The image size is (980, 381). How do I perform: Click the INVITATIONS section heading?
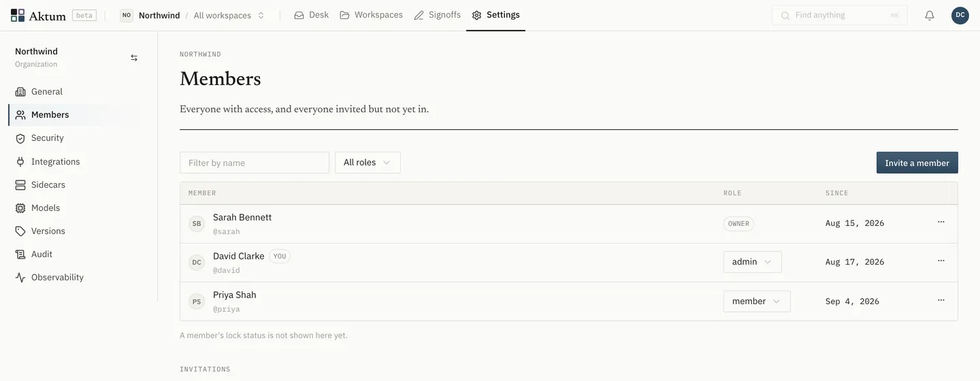coord(205,369)
